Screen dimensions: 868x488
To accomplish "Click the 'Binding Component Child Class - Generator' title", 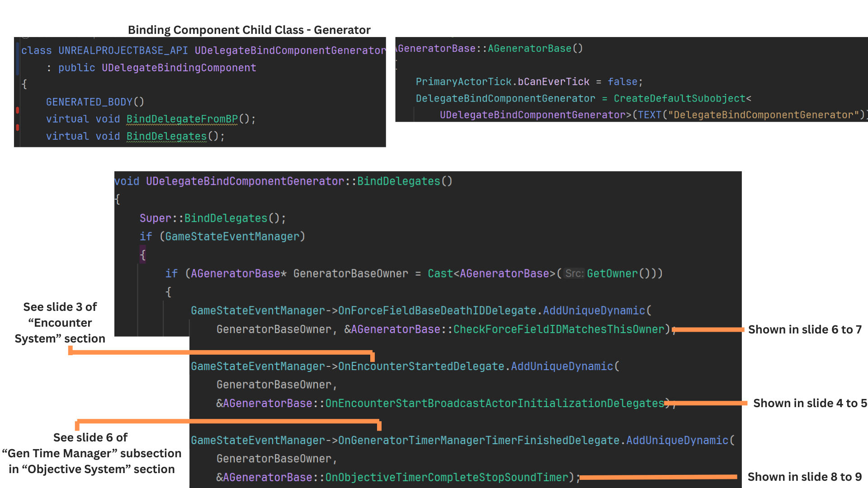I will point(249,30).
